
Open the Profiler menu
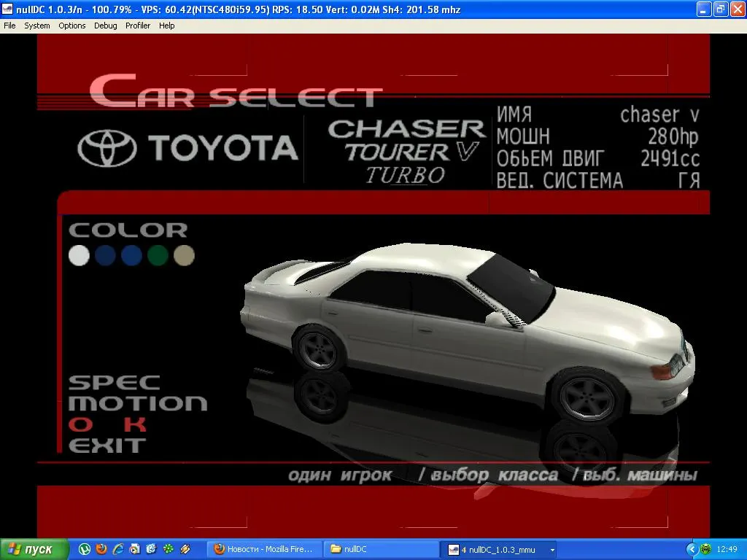pos(138,26)
